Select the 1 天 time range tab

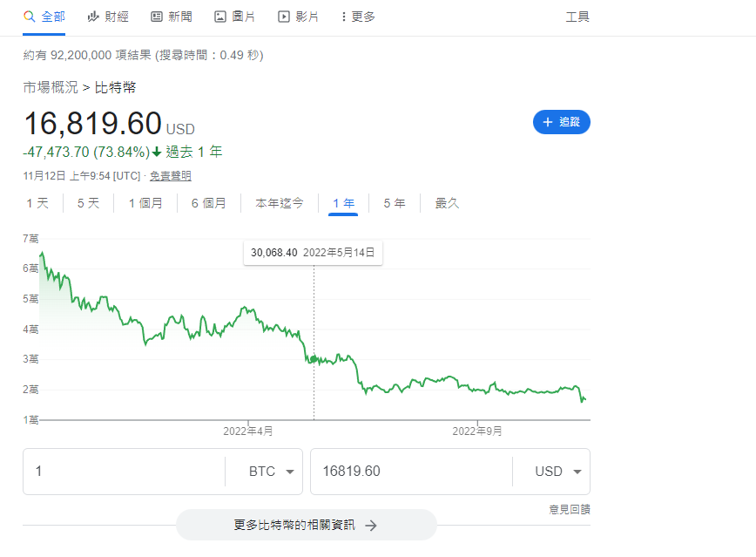pyautogui.click(x=37, y=203)
